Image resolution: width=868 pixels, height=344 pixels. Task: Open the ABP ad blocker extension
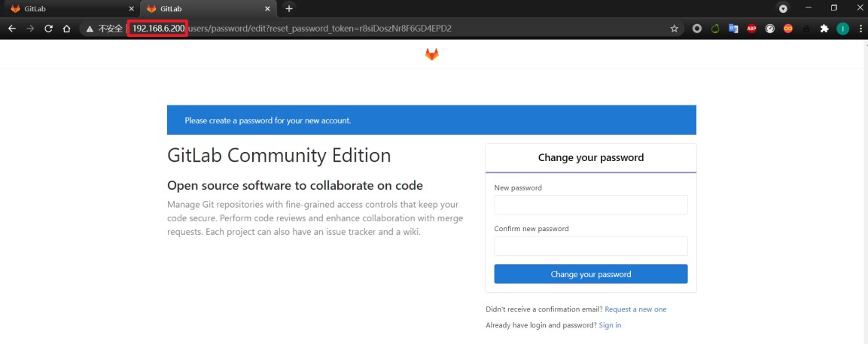tap(751, 29)
